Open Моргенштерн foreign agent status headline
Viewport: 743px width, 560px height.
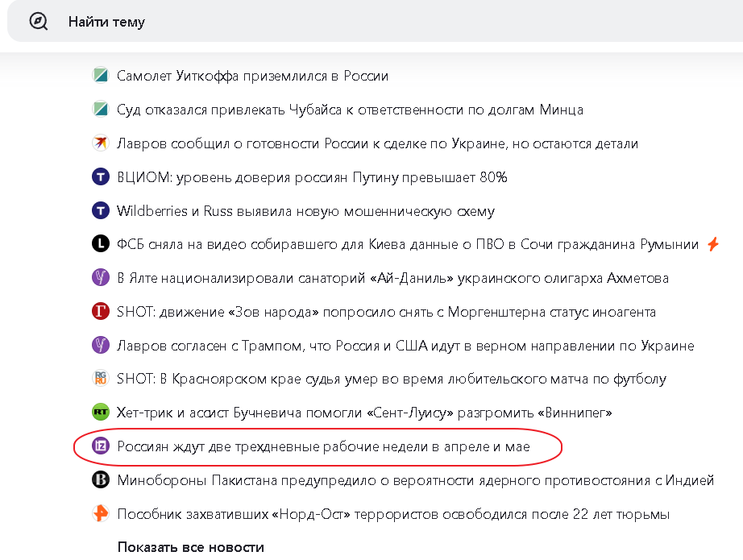coord(386,312)
